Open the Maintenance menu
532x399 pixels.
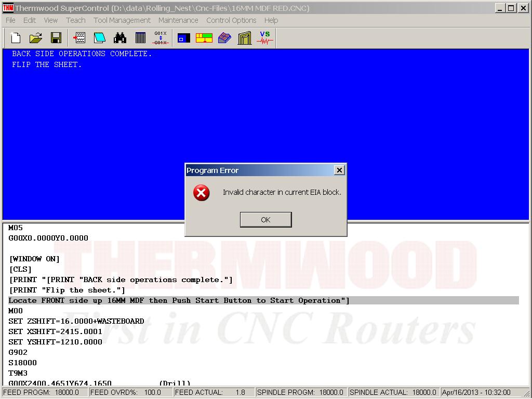pos(178,20)
